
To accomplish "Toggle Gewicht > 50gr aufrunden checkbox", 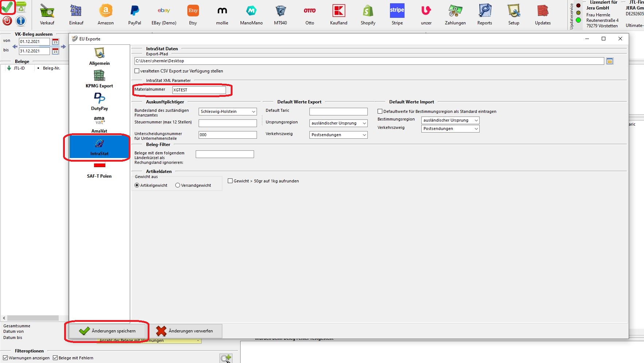I will (x=230, y=181).
